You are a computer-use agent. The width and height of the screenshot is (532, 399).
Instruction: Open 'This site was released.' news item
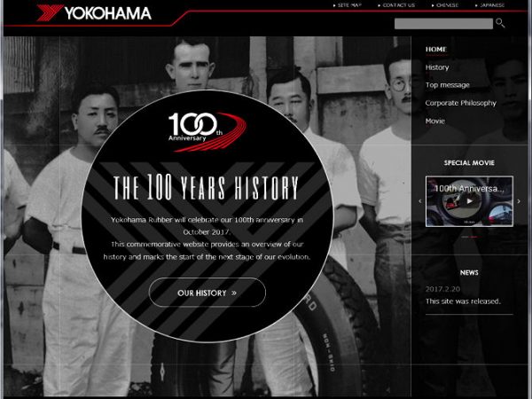click(x=463, y=301)
